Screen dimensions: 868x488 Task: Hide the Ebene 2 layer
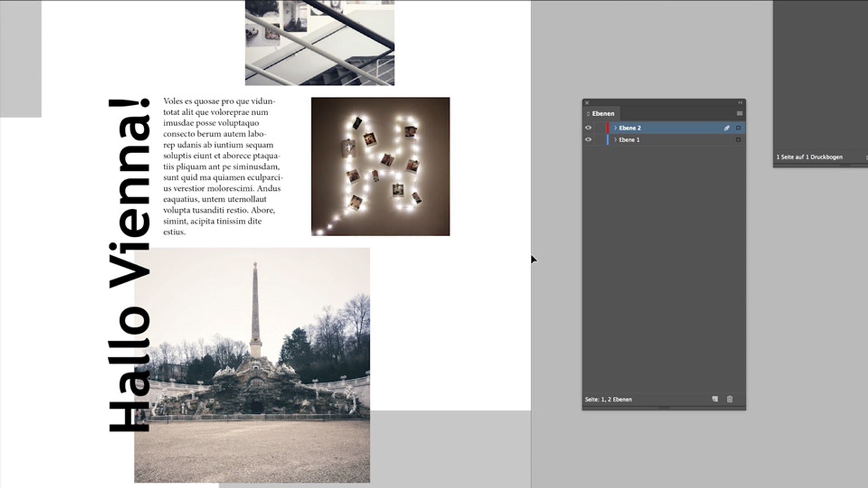588,128
